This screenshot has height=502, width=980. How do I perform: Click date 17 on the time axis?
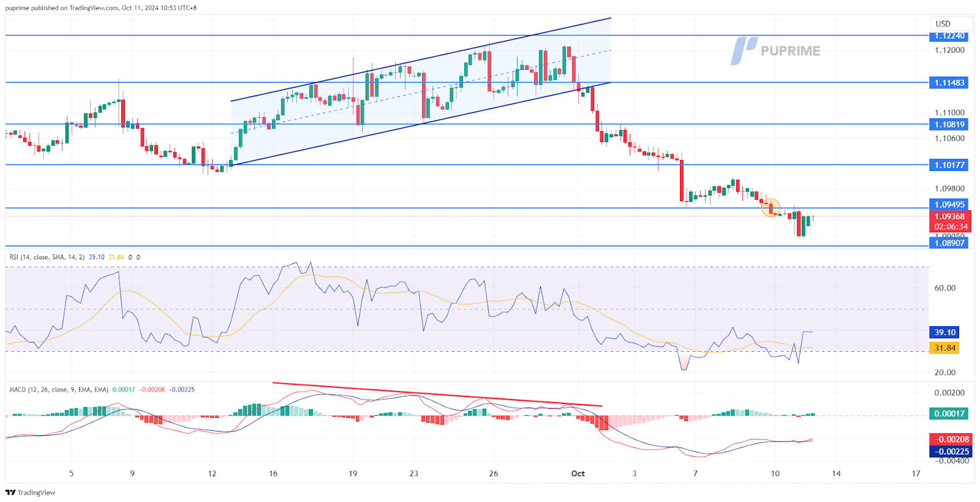916,473
